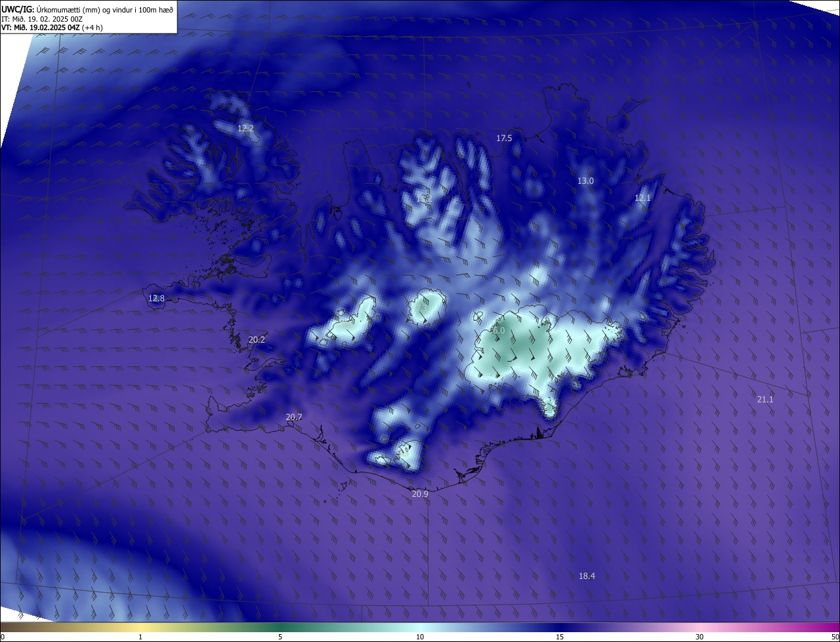Click the '50' label on the color scale
840x642 pixels.
pos(835,637)
